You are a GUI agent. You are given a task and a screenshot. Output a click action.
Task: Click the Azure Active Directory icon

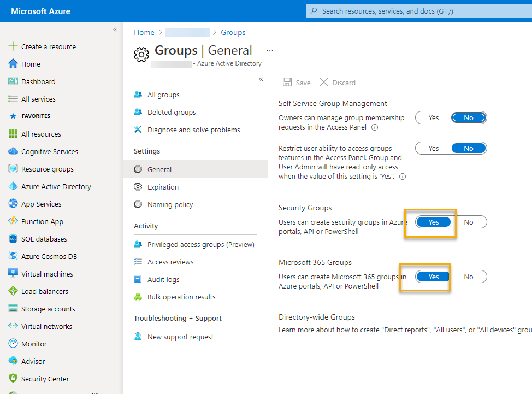click(13, 186)
